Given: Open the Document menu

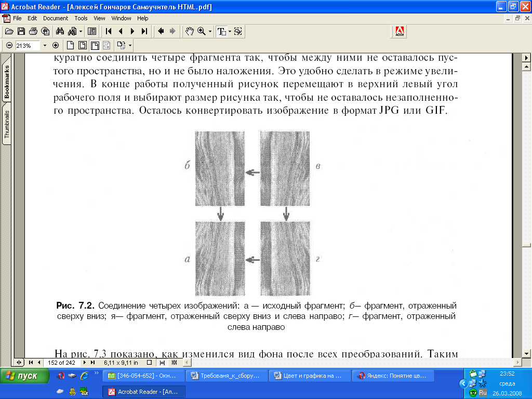Looking at the screenshot, I should tap(56, 18).
